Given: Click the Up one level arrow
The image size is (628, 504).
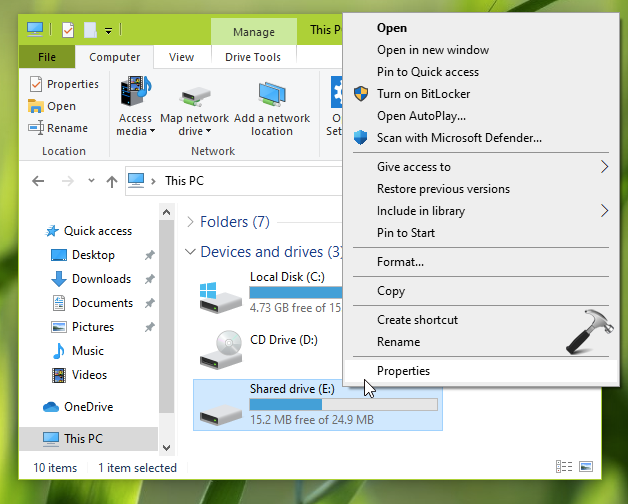Looking at the screenshot, I should tap(112, 181).
